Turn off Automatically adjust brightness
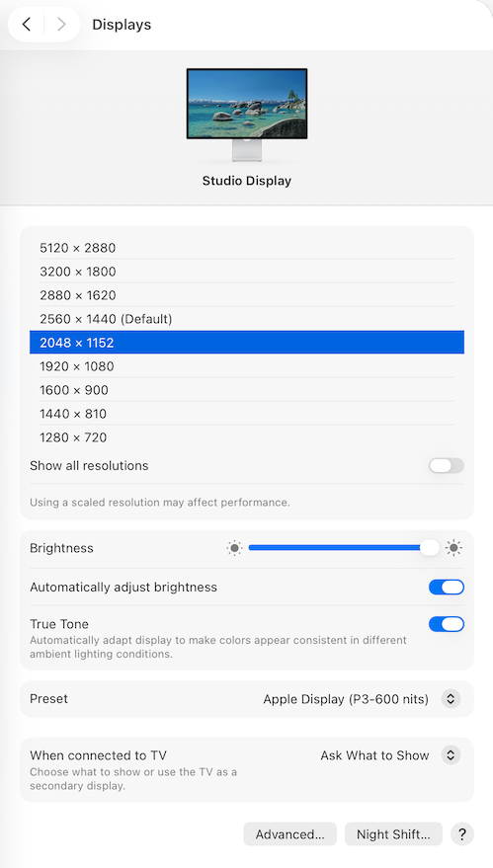This screenshot has width=493, height=868. click(x=447, y=587)
